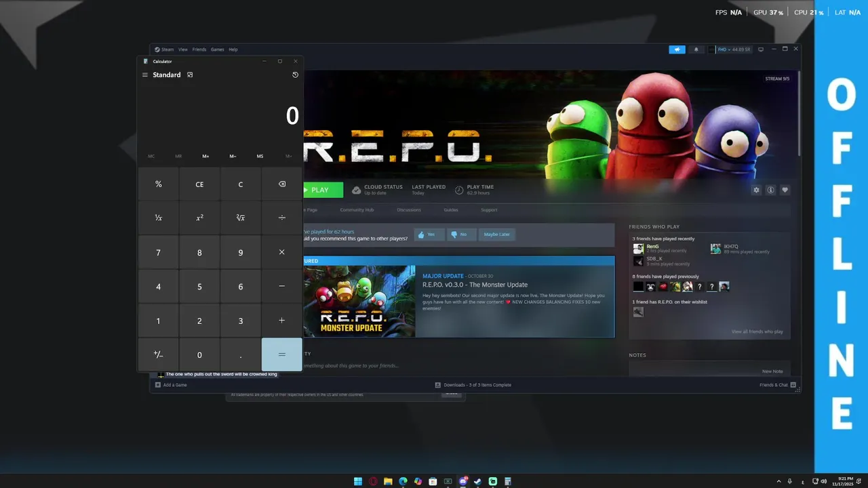Open Microsoft Edge from taskbar
The image size is (868, 488).
tap(403, 481)
